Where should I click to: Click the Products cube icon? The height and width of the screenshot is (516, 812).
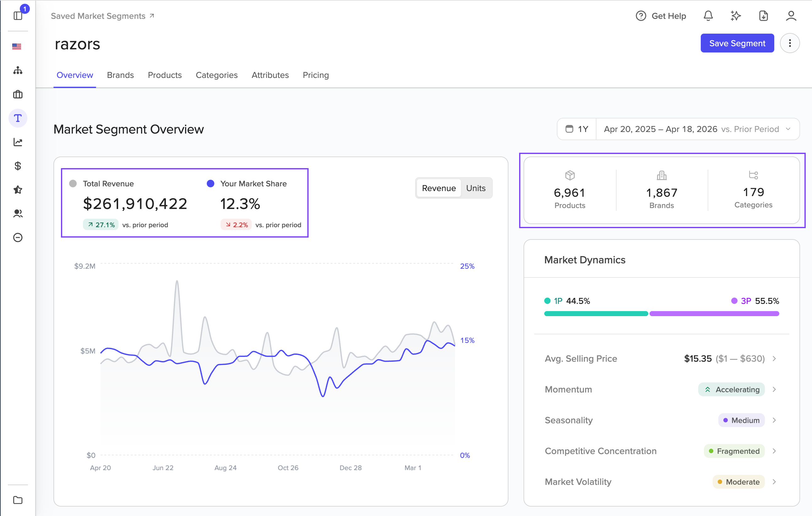tap(570, 175)
